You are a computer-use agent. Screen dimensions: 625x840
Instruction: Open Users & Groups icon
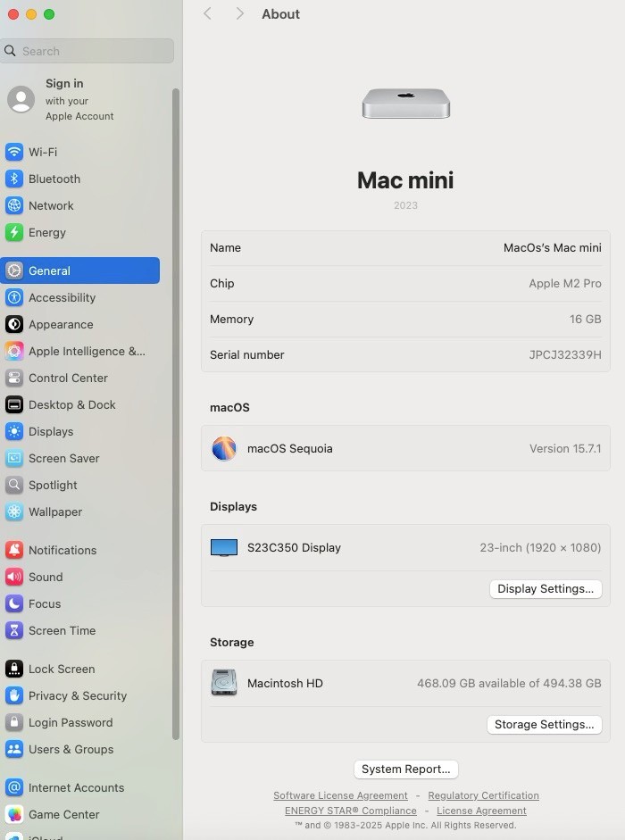[x=14, y=749]
